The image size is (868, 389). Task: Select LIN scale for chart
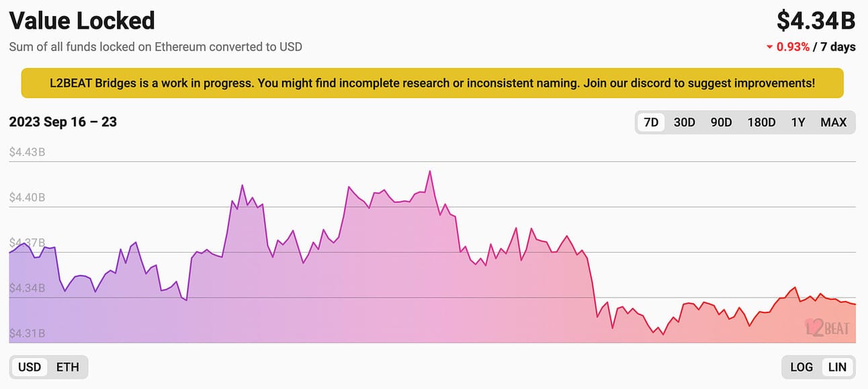837,367
